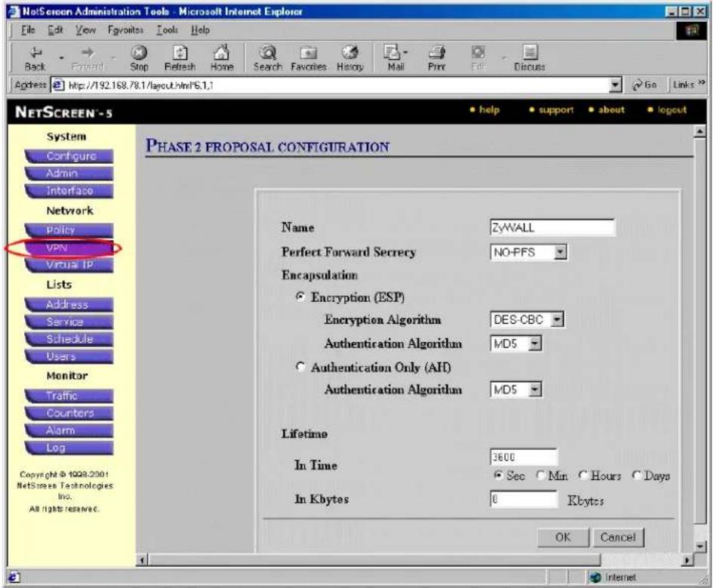Open the Mail button dropdown arrow

coord(405,53)
